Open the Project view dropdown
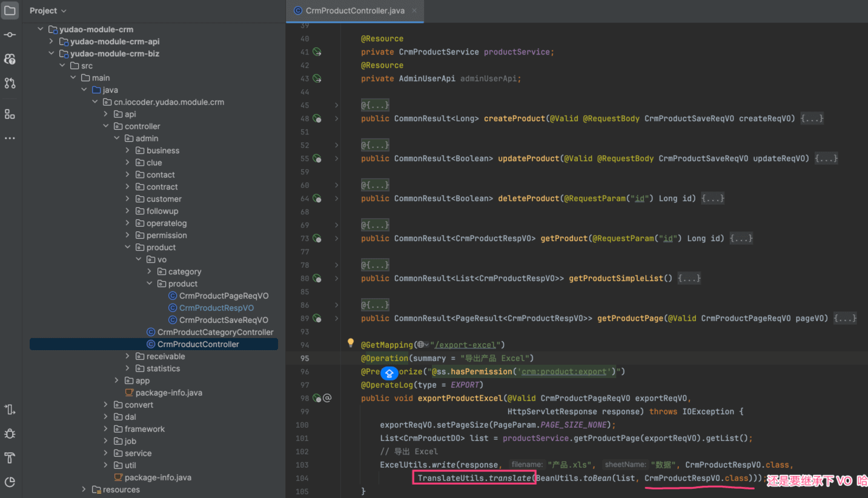868x498 pixels. [48, 11]
